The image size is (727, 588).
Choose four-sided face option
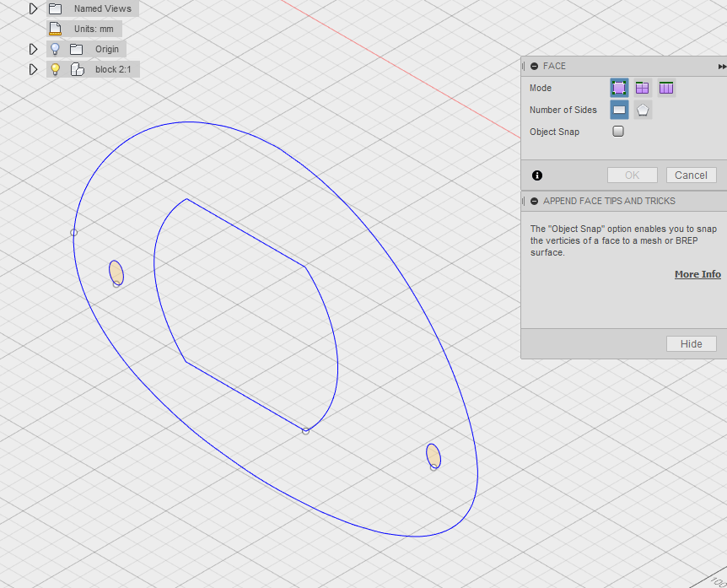coord(619,110)
